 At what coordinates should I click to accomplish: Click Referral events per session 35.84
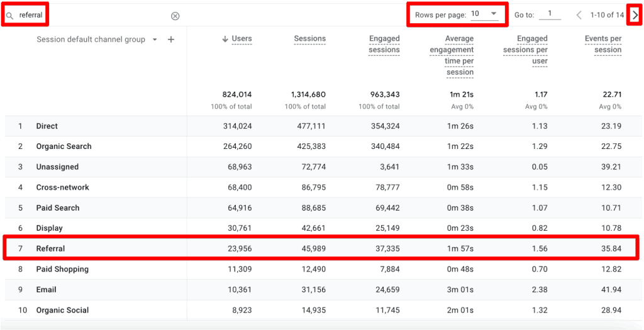pyautogui.click(x=611, y=248)
